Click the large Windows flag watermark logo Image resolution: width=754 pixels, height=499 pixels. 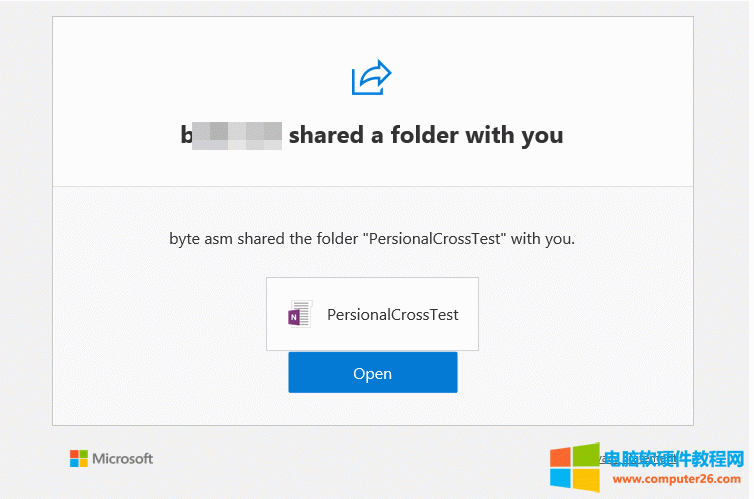(574, 467)
